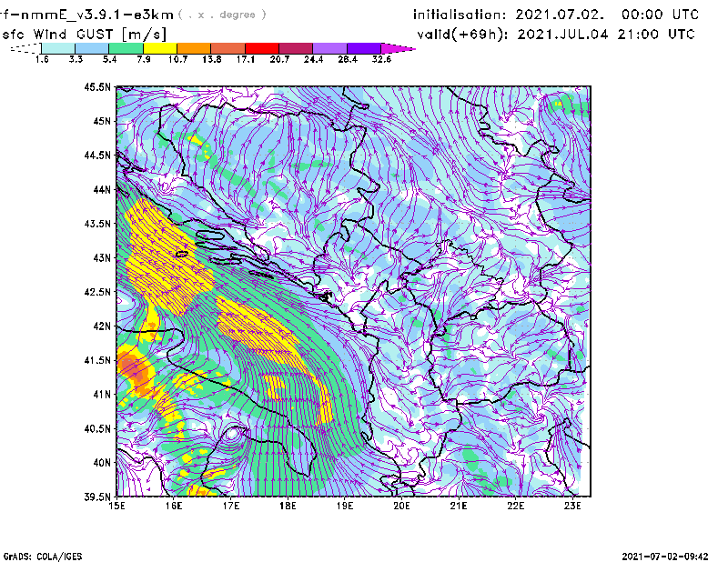Click the dashed white arrow at colorbar start

pyautogui.click(x=25, y=48)
